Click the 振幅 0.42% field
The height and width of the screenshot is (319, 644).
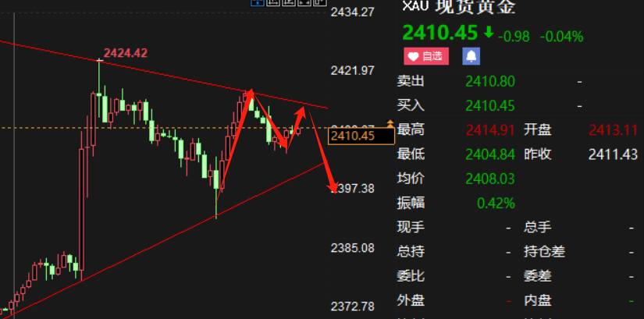[456, 203]
